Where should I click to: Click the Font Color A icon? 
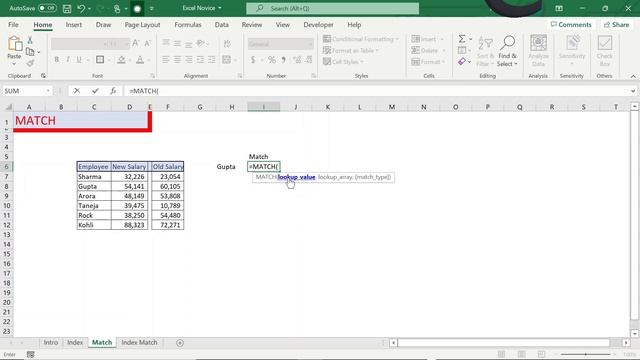pos(140,60)
